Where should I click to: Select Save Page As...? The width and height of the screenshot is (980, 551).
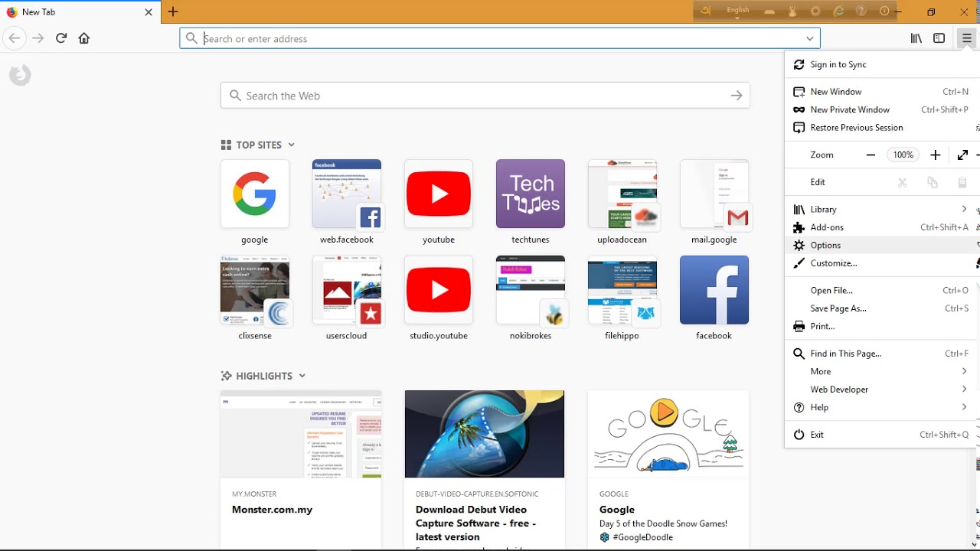pyautogui.click(x=882, y=308)
